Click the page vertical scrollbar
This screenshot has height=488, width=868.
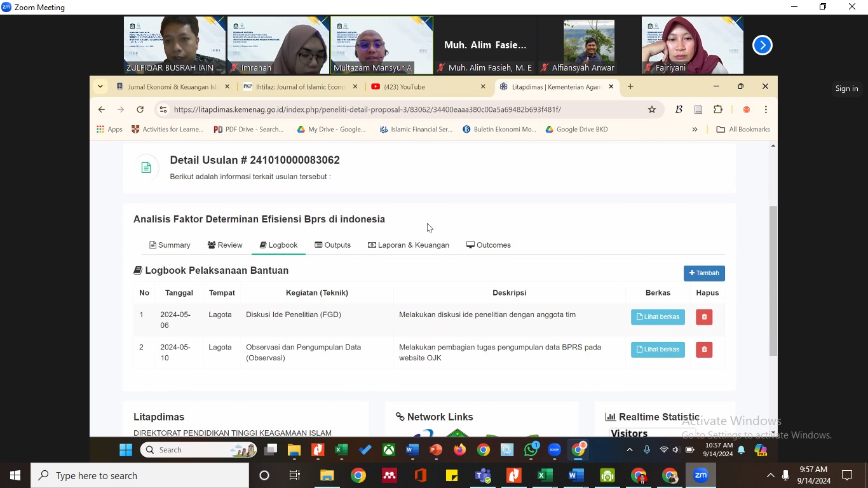(773, 280)
